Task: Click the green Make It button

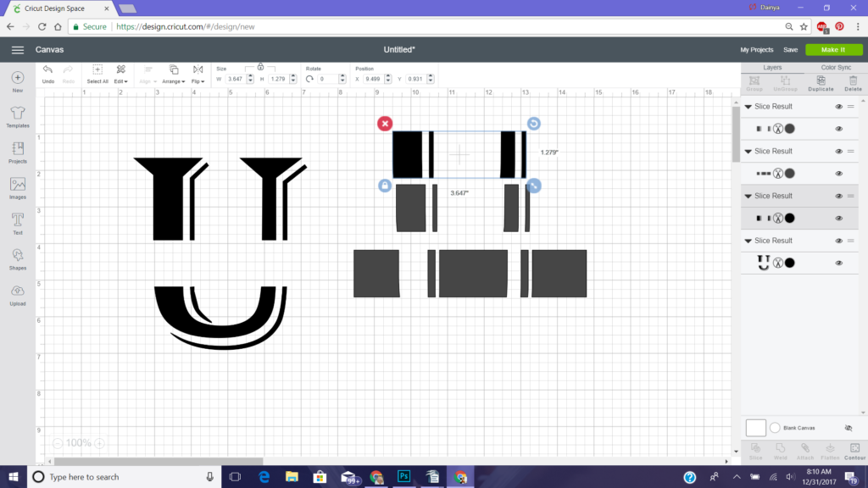Action: [832, 50]
